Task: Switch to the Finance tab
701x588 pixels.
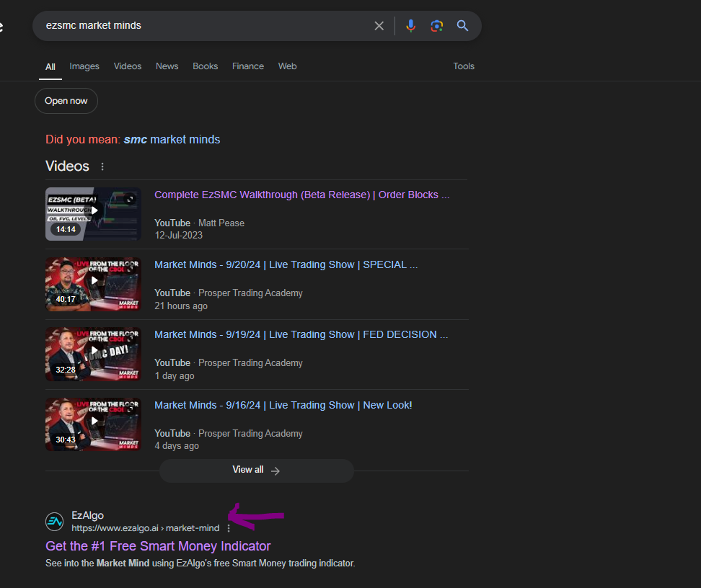Action: pos(248,66)
